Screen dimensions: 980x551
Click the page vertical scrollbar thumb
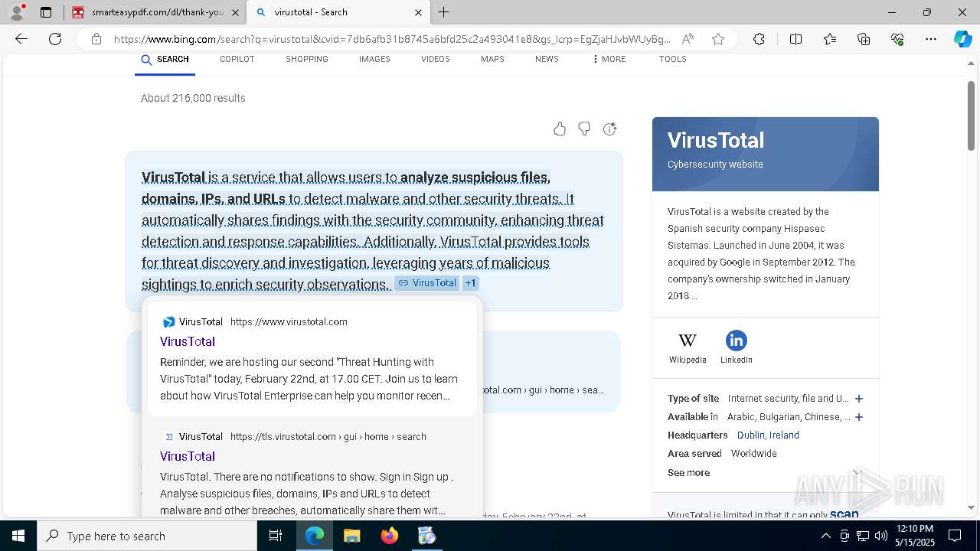point(972,115)
